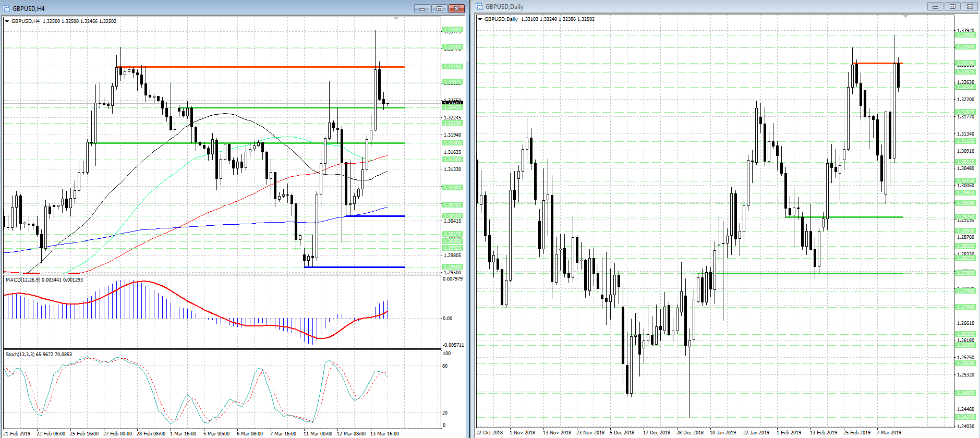Close the GBPUSD,Daily chart window
The width and height of the screenshot is (980, 438).
click(969, 6)
